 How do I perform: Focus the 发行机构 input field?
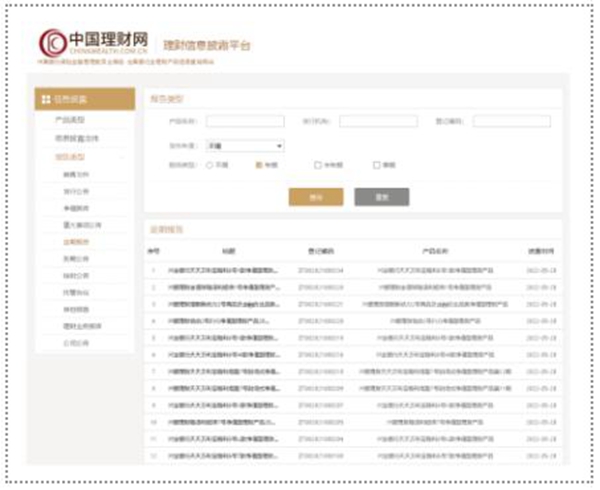(378, 122)
